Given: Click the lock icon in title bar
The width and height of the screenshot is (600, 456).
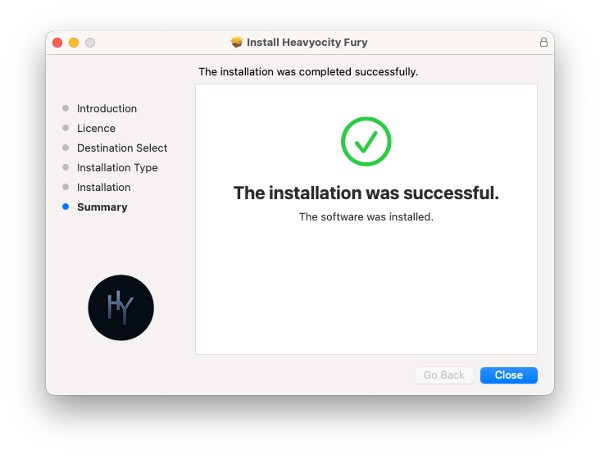Looking at the screenshot, I should [x=543, y=42].
